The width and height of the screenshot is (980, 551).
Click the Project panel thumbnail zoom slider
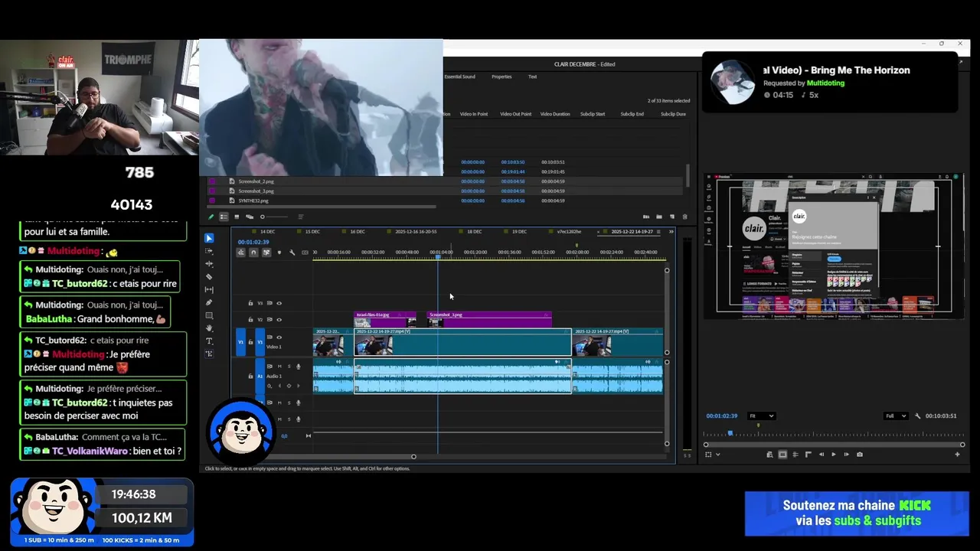click(x=262, y=217)
